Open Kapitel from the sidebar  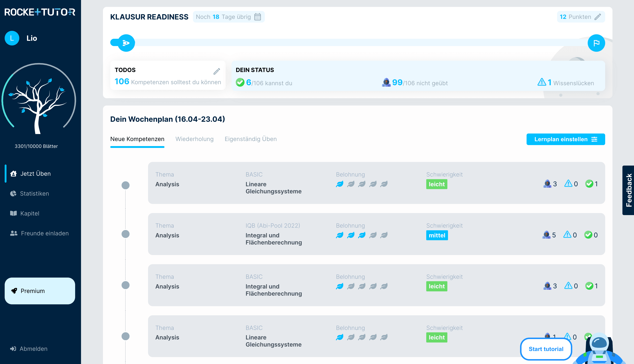tap(29, 213)
